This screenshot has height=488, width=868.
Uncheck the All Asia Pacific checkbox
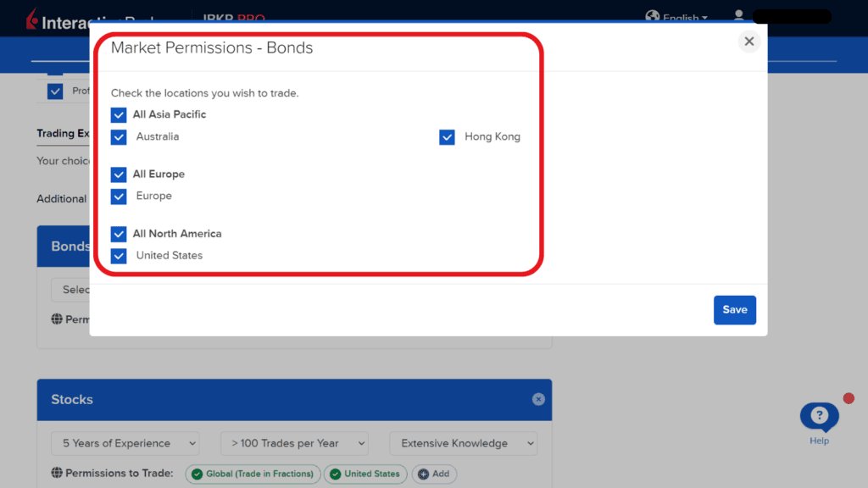(119, 114)
